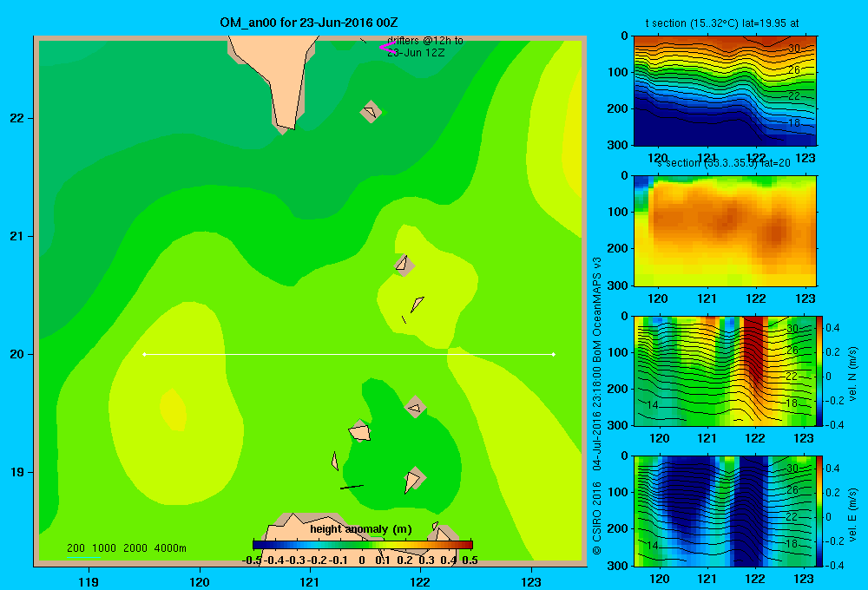
Task: Click the 'drifters @12h to 23-Jun 12Z' label
Action: click(425, 47)
